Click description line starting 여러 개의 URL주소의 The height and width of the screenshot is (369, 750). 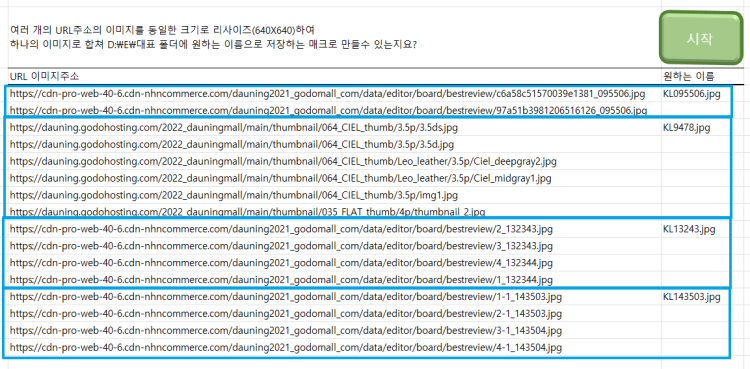[162, 30]
